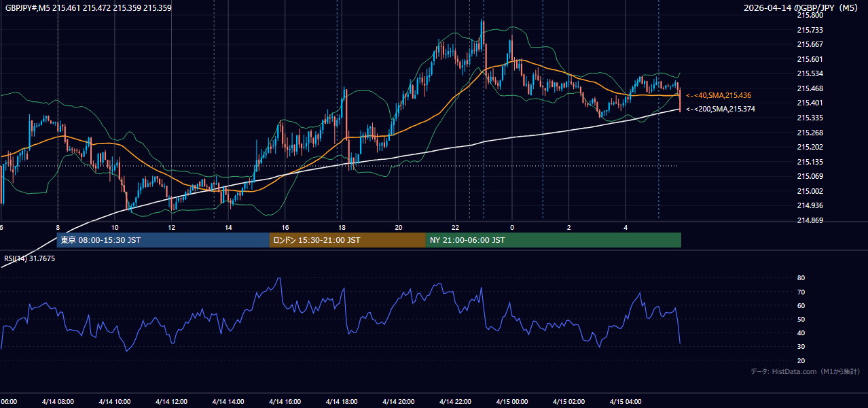Viewport: 868px width, 408px height.
Task: Click the 4/14 08:00 date label
Action: pyautogui.click(x=58, y=401)
